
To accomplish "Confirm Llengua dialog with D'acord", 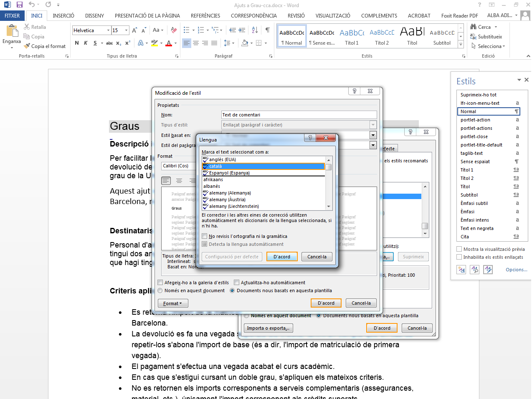I will pyautogui.click(x=282, y=257).
